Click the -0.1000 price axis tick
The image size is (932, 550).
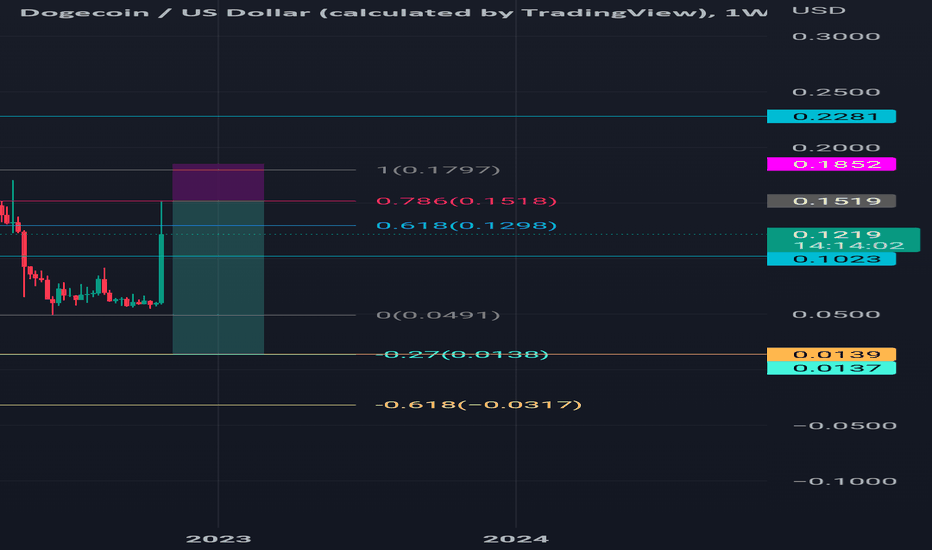845,482
